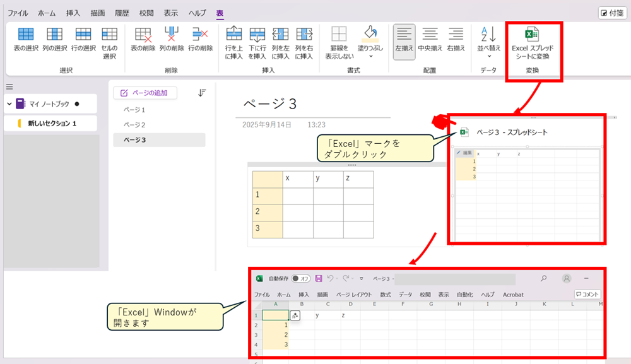Click the save icon in the Excel window
Viewport: 631px width, 364px height.
coord(319,278)
